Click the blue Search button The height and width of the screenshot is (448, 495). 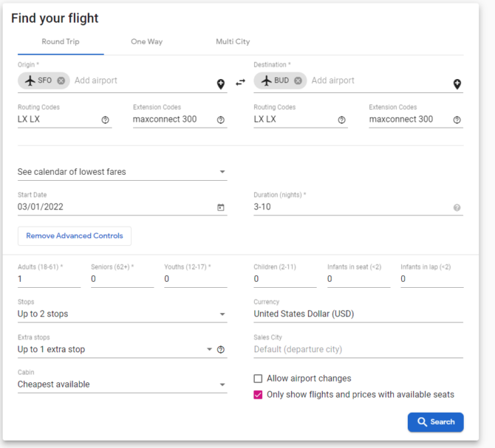[x=435, y=422]
